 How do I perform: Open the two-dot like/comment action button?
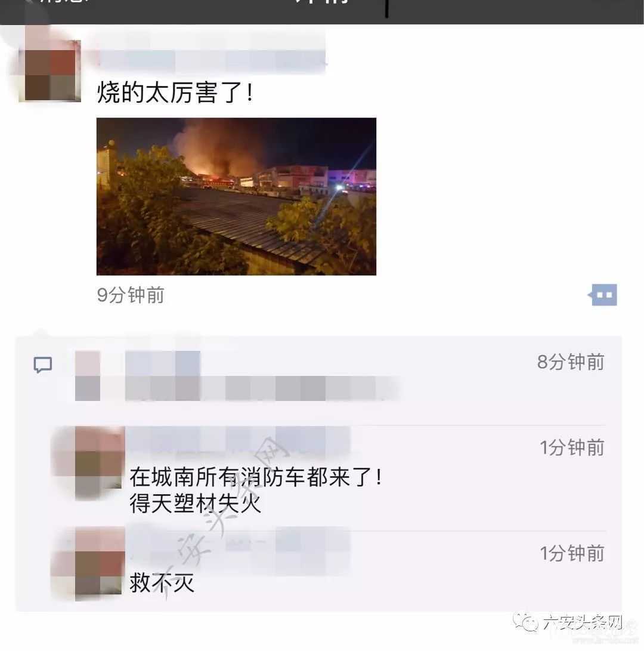(x=602, y=295)
